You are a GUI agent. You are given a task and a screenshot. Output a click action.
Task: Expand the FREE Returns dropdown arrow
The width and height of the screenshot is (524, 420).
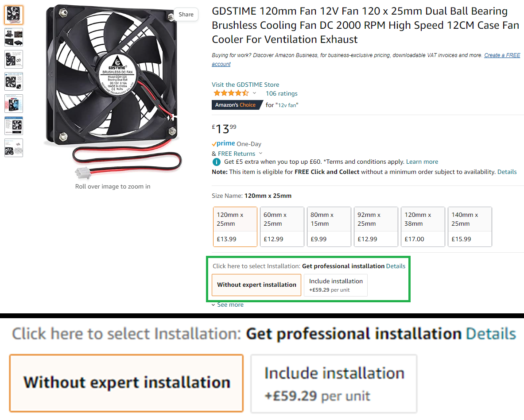coord(260,154)
